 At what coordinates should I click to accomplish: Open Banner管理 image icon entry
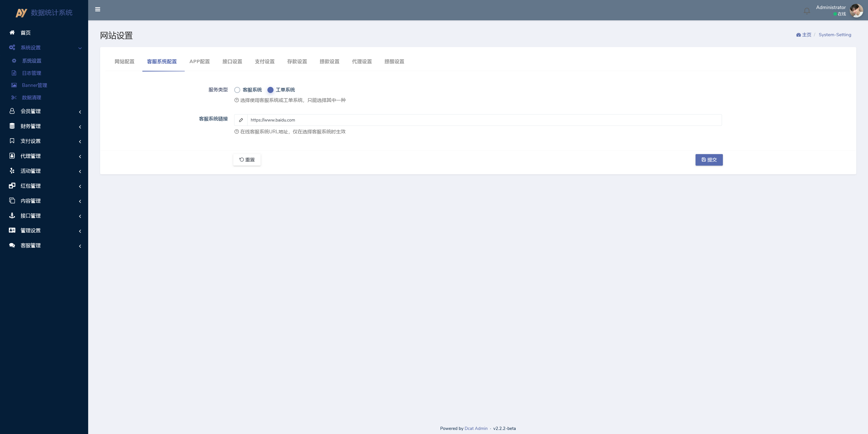[x=14, y=85]
